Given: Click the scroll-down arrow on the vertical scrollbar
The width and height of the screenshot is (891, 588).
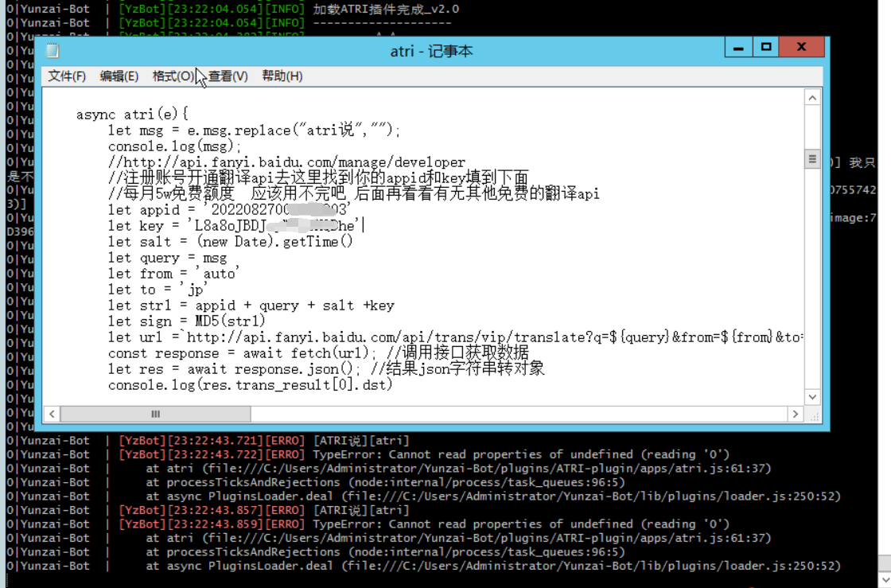Looking at the screenshot, I should [x=812, y=397].
